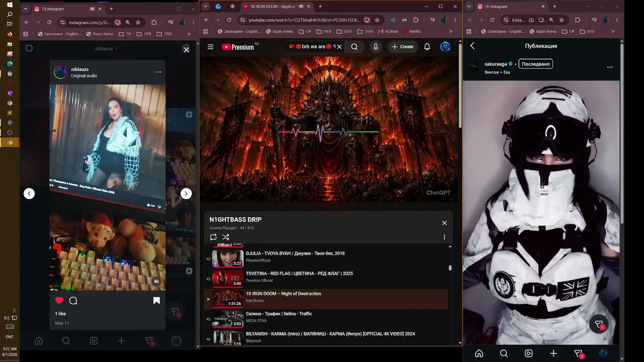This screenshot has width=644, height=362.
Task: Switch to the left window's (1) Instagram tab
Action: pos(68,9)
